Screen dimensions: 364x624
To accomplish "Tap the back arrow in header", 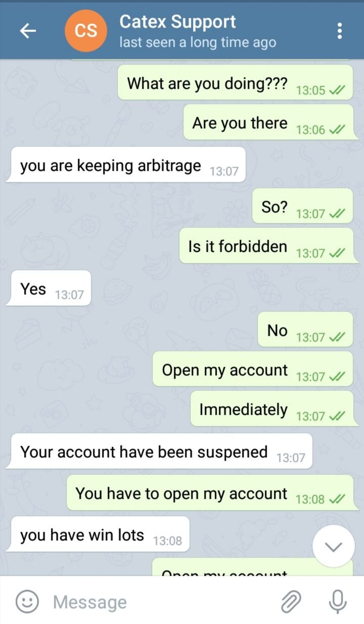I will coord(28,31).
